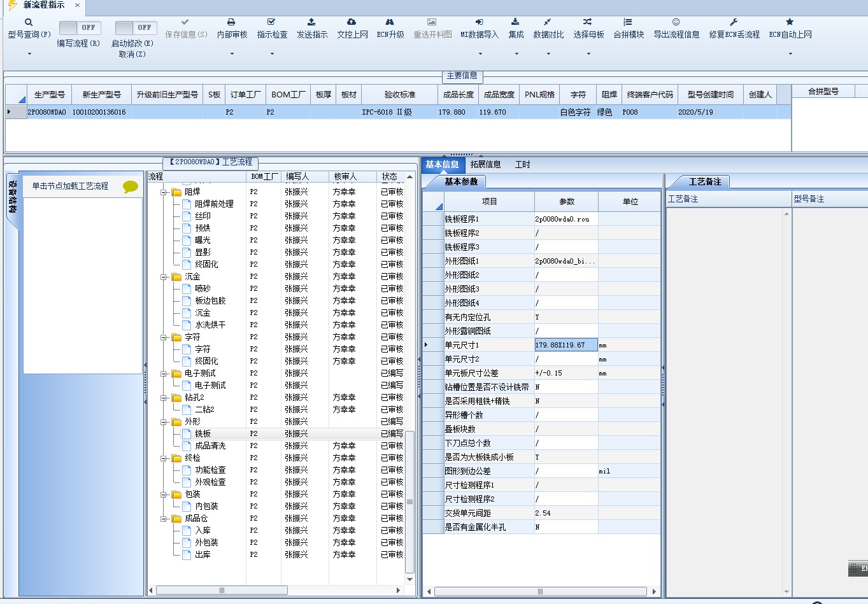Click the 编写人 tree column header
The height and width of the screenshot is (604, 868).
click(304, 176)
